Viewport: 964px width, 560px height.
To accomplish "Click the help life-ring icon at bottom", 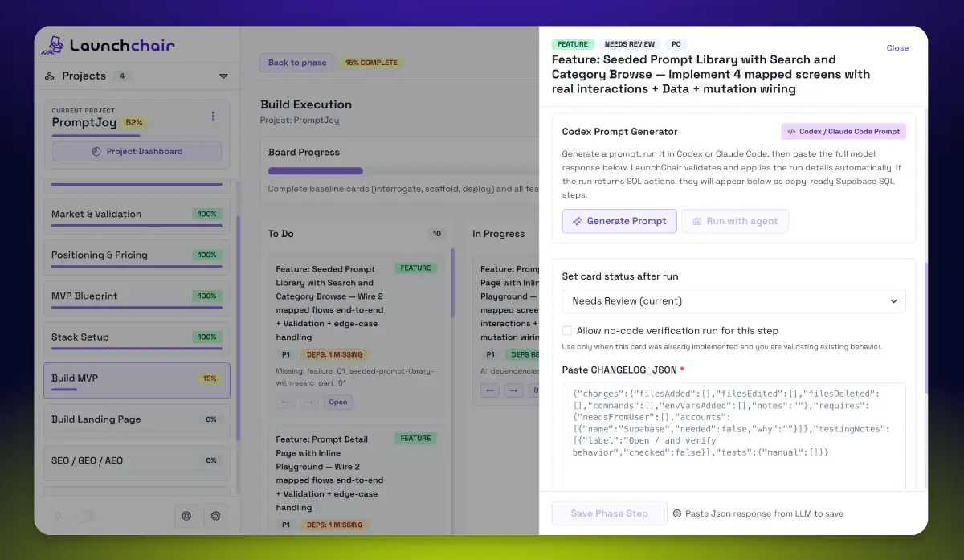I will pos(186,516).
